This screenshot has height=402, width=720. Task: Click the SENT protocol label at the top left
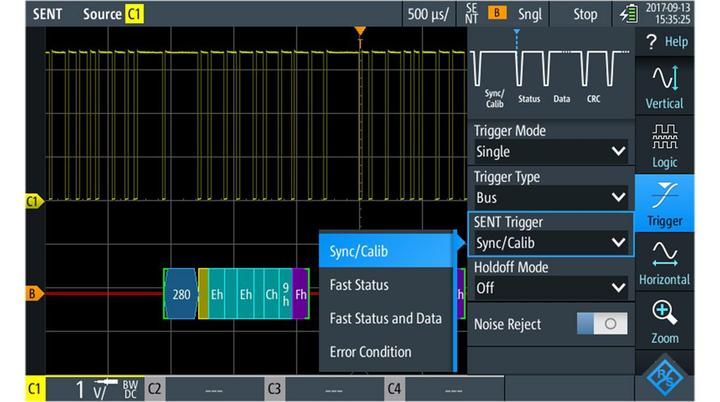tap(47, 14)
